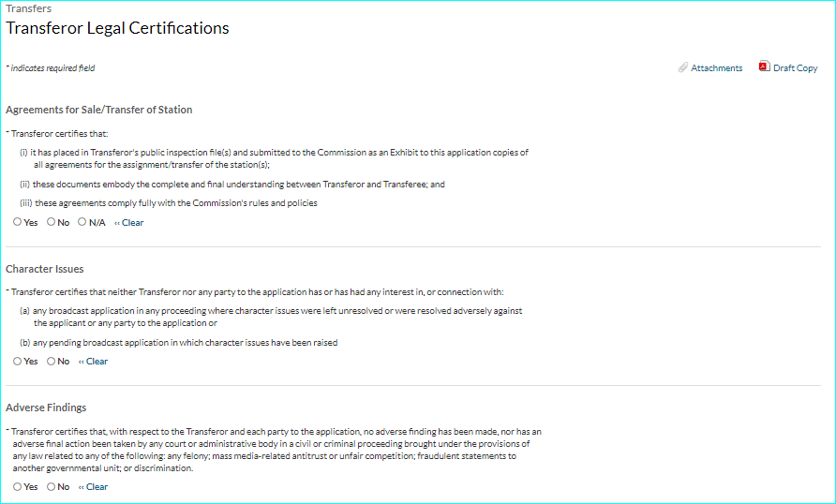This screenshot has height=504, width=836.
Task: Select Yes under Adverse Findings
Action: pos(18,486)
